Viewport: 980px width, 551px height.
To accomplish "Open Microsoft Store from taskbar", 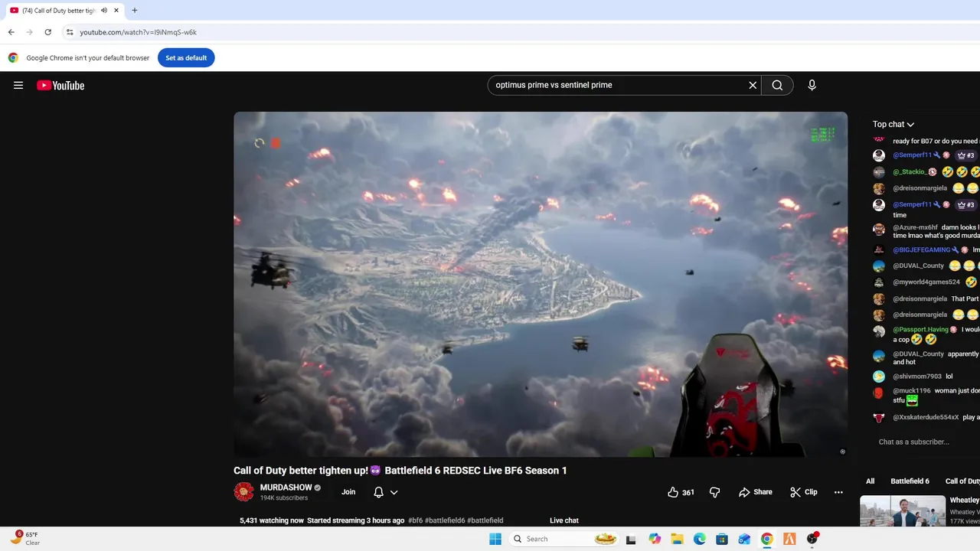I will (722, 539).
